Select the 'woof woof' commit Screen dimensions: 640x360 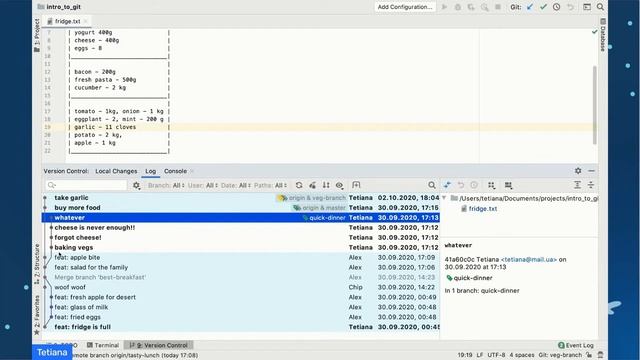click(x=241, y=287)
